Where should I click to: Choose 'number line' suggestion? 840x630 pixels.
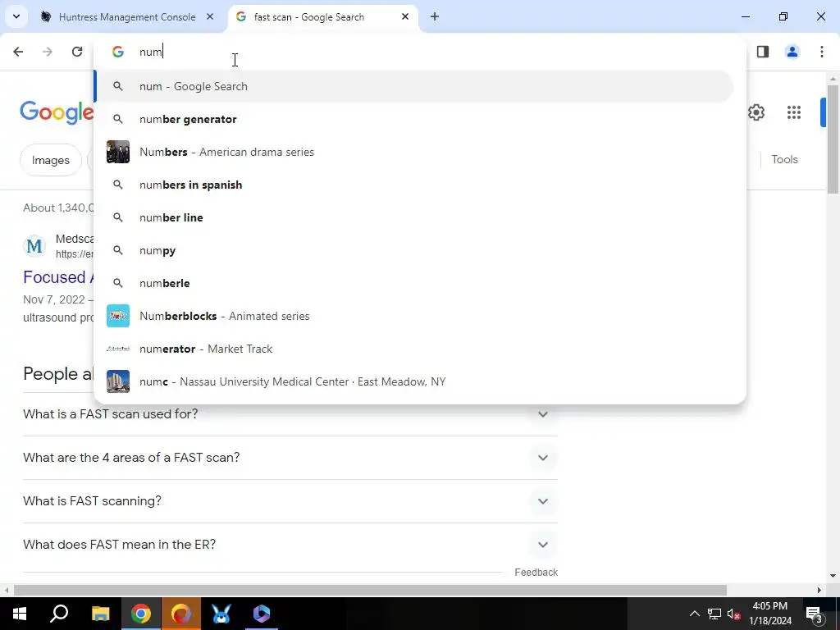413,217
